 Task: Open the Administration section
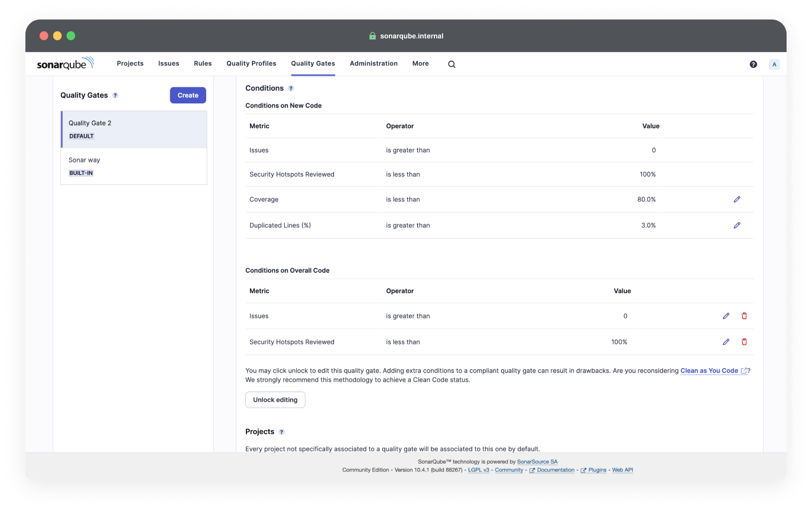click(373, 63)
